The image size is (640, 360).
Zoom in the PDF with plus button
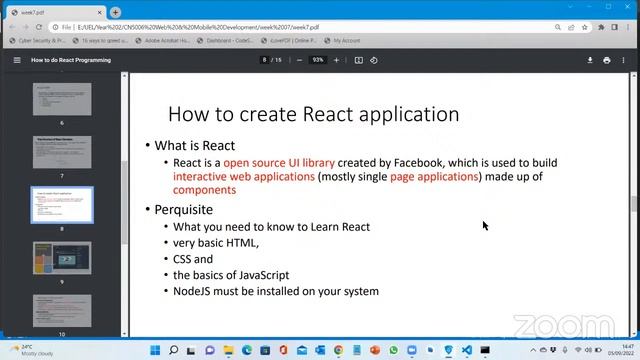[x=336, y=60]
